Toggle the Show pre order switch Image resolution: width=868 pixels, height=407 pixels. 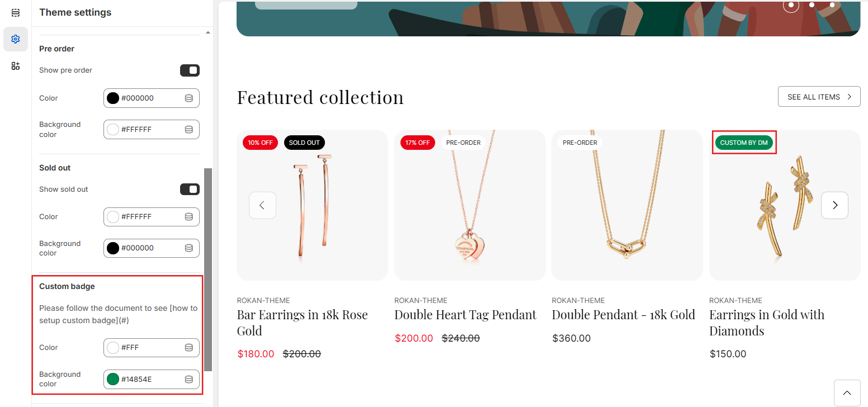190,70
